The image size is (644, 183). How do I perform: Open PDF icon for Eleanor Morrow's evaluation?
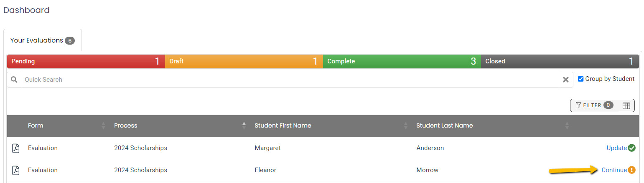pos(15,170)
